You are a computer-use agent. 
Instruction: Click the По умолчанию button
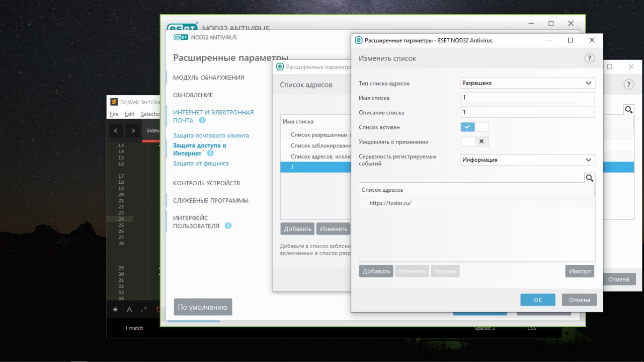[203, 307]
